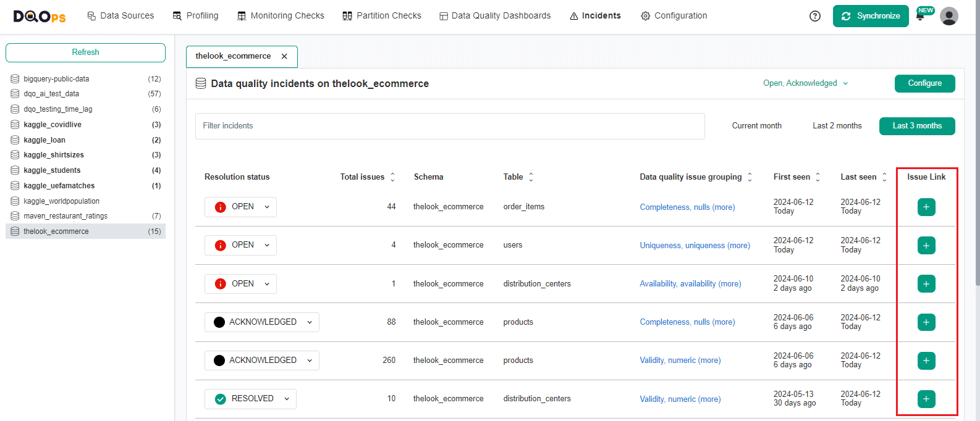Click the Refresh button
Image resolution: width=980 pixels, height=421 pixels.
(x=85, y=52)
